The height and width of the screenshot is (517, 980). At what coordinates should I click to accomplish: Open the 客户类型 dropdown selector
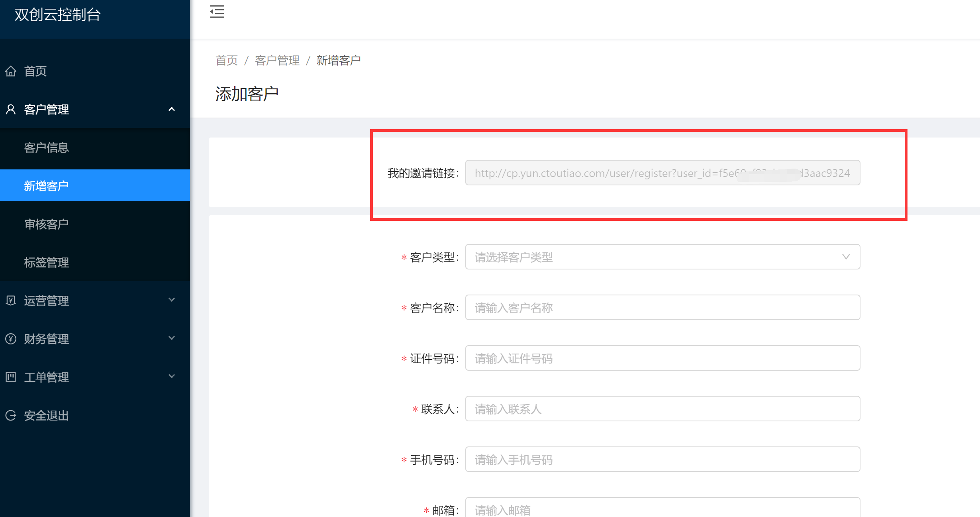coord(662,257)
